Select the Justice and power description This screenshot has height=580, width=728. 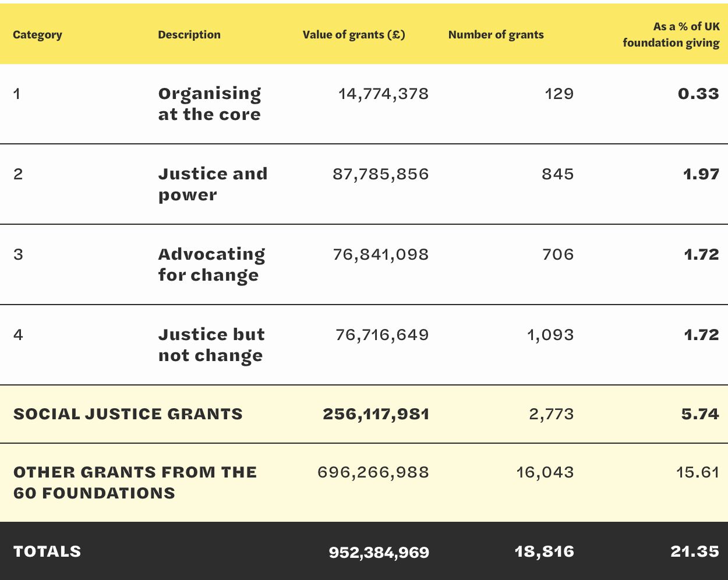coord(213,184)
